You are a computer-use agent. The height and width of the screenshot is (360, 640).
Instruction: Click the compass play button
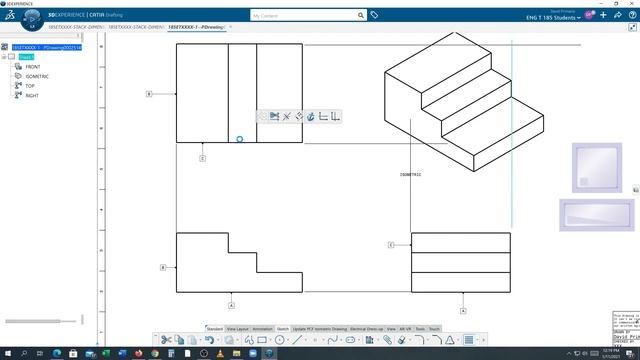(x=32, y=19)
